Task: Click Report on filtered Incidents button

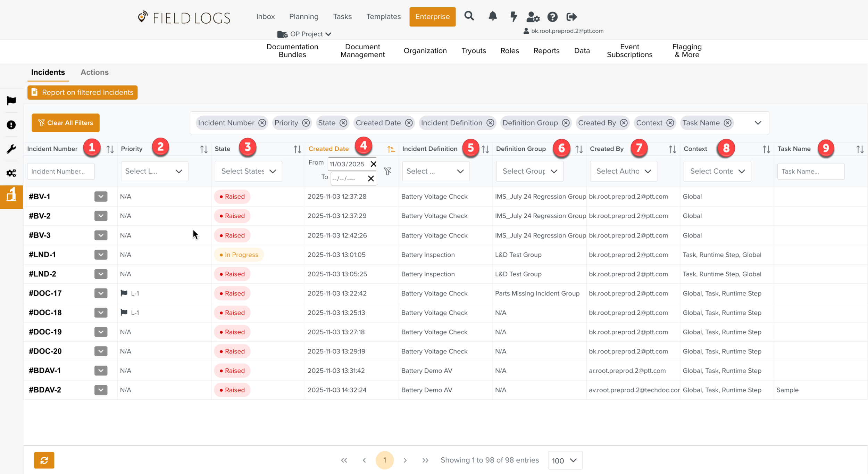Action: (83, 92)
